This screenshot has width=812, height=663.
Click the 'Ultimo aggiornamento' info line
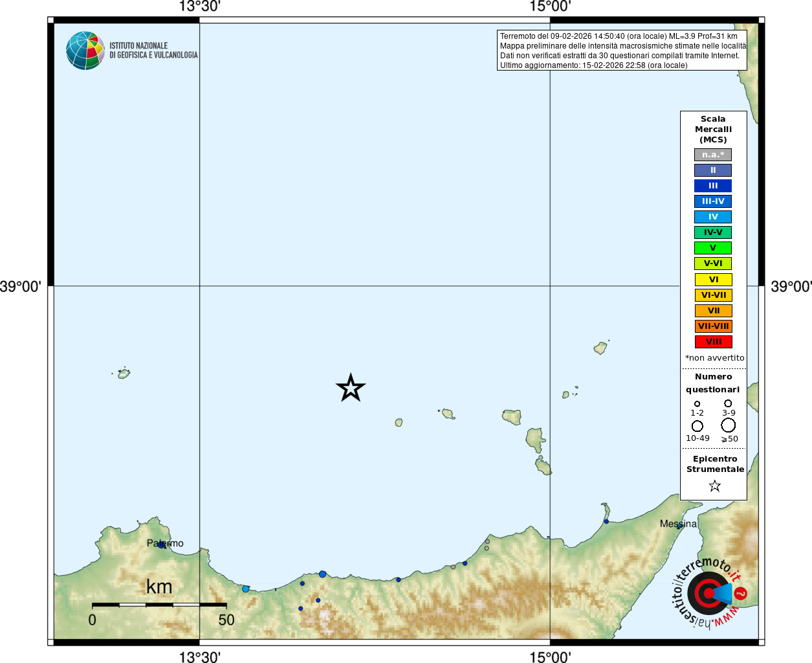594,65
